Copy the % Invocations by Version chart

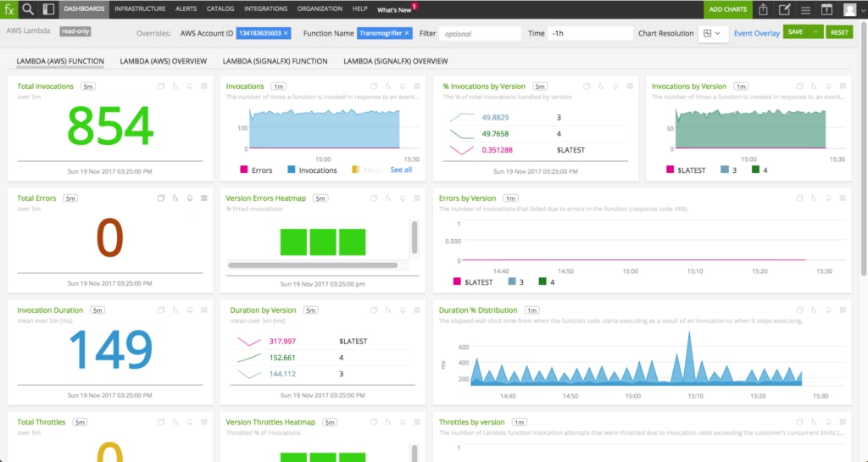point(587,86)
